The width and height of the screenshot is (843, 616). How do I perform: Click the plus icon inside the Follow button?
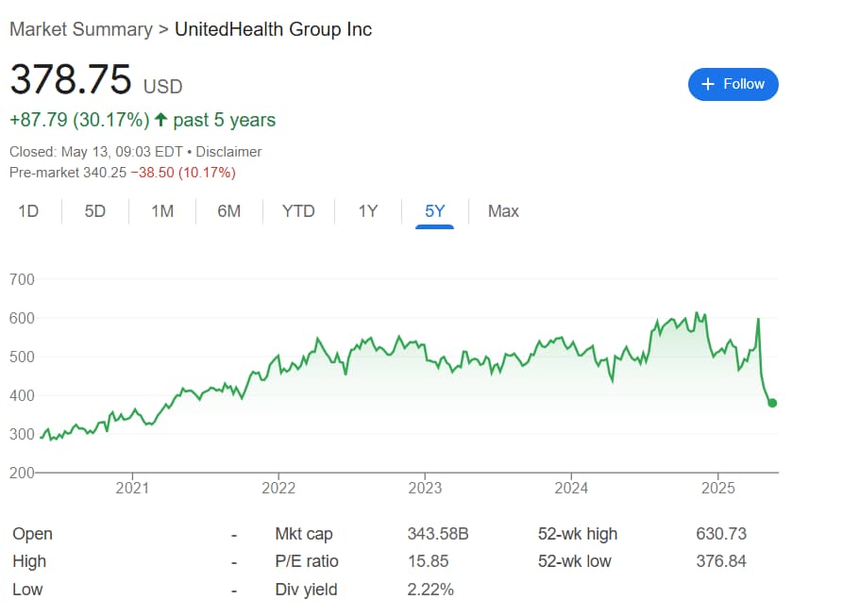(x=706, y=84)
